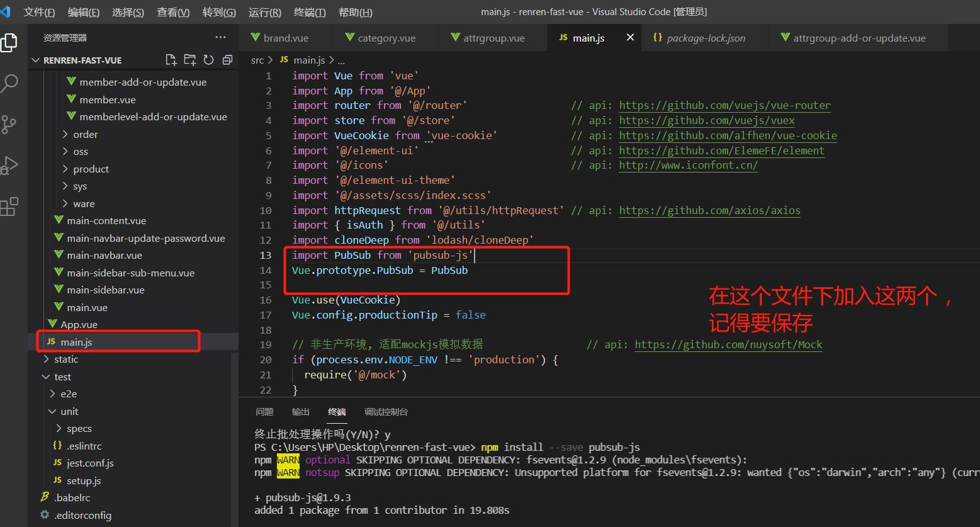The image size is (980, 527).
Task: Open the 运行(R) menu
Action: (x=265, y=12)
